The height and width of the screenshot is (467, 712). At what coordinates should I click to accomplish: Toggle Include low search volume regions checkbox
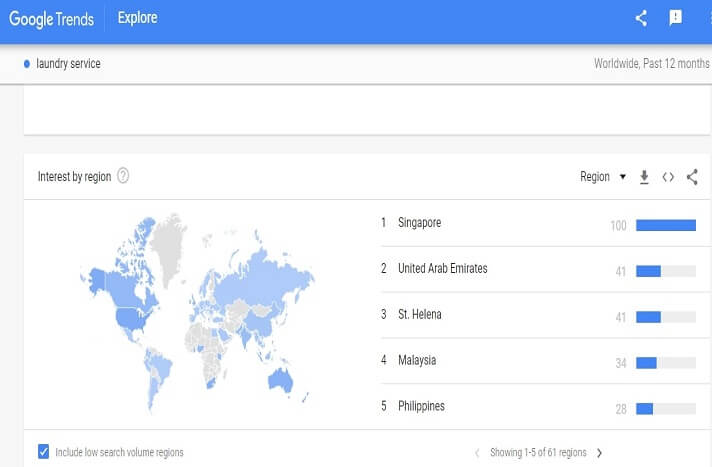(x=43, y=452)
